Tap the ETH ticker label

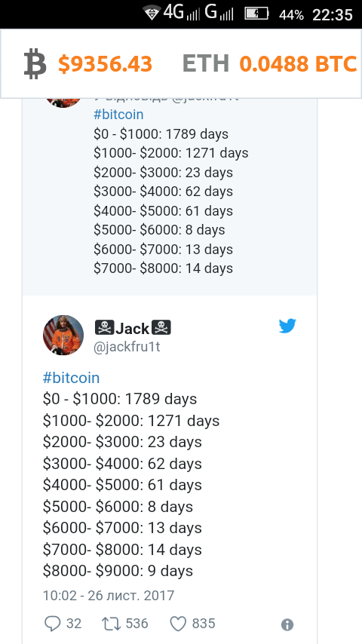click(x=206, y=64)
